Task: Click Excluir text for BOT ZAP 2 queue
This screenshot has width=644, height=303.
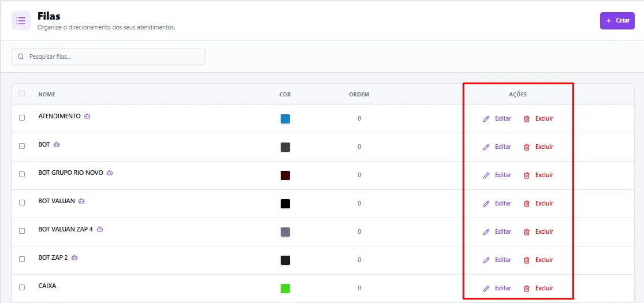Action: click(544, 260)
